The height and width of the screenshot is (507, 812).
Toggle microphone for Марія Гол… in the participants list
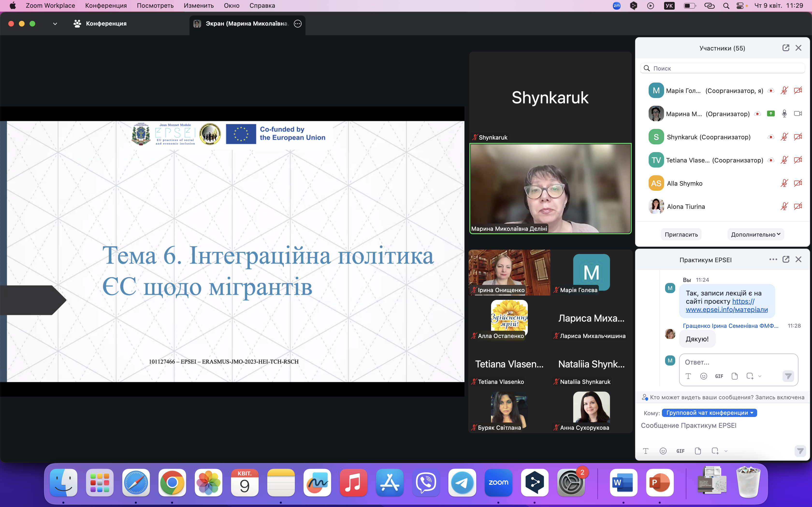click(784, 91)
